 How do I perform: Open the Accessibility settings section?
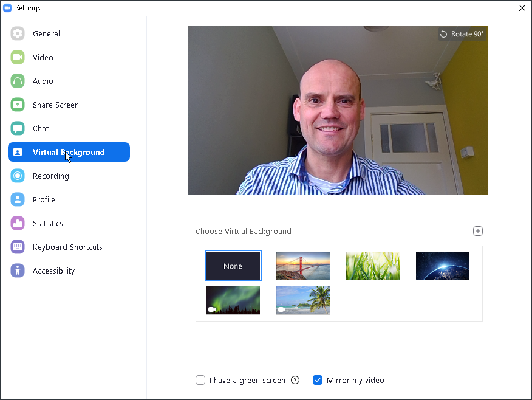point(53,271)
